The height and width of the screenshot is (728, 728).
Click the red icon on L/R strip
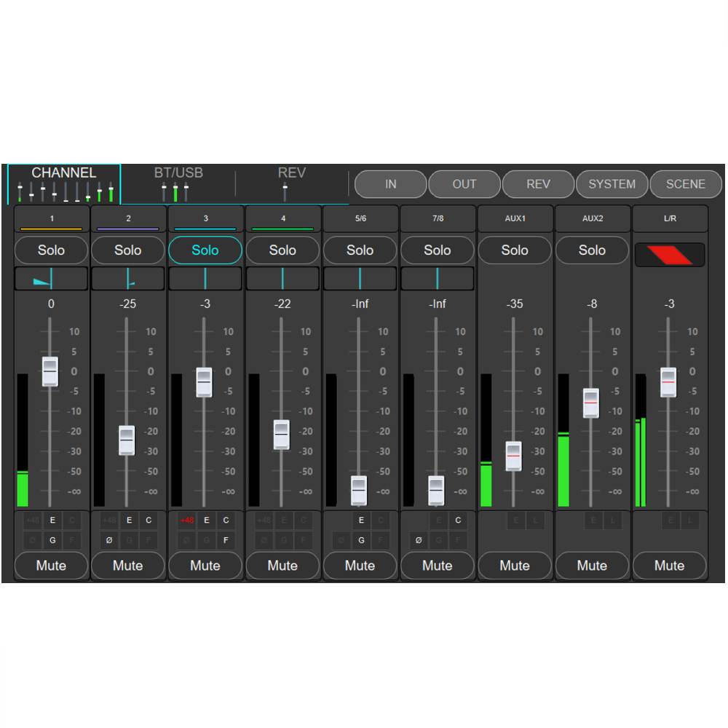tap(669, 255)
